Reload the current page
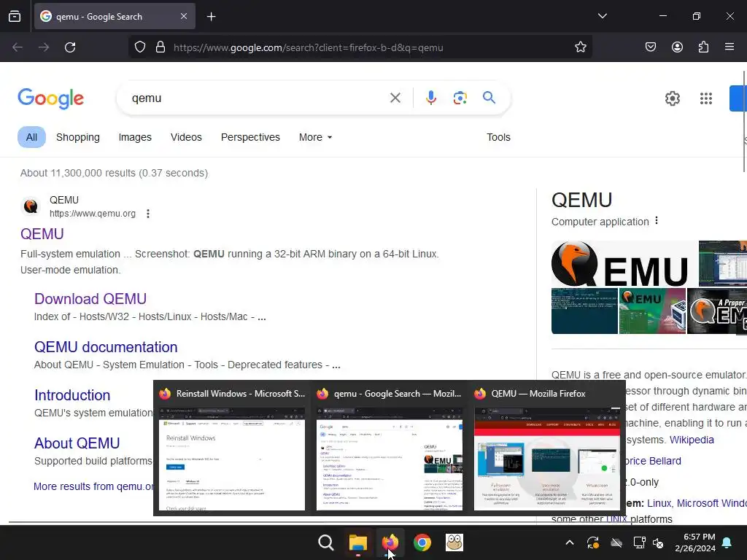747x560 pixels. 70,47
